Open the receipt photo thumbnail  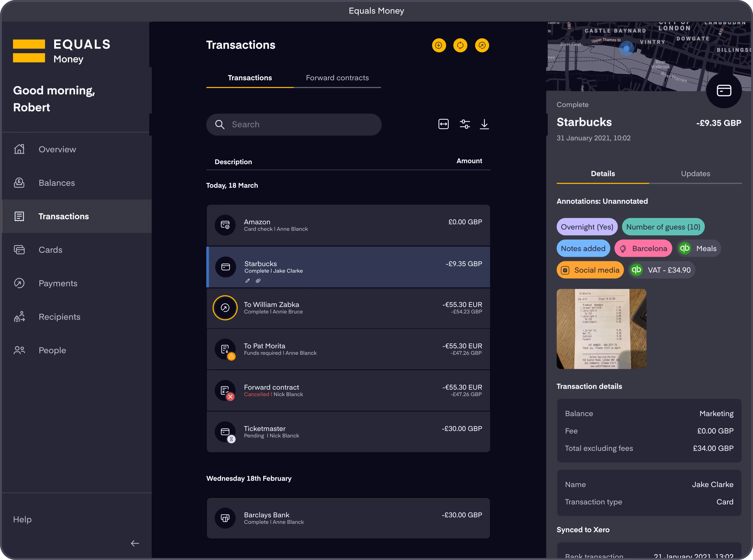[x=601, y=329]
